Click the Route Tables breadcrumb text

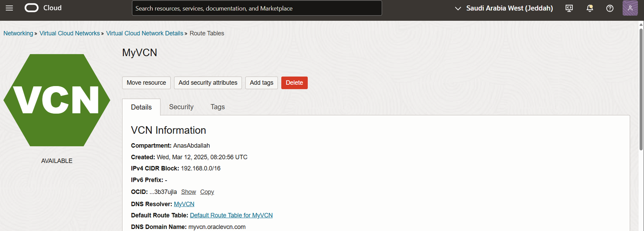point(207,33)
